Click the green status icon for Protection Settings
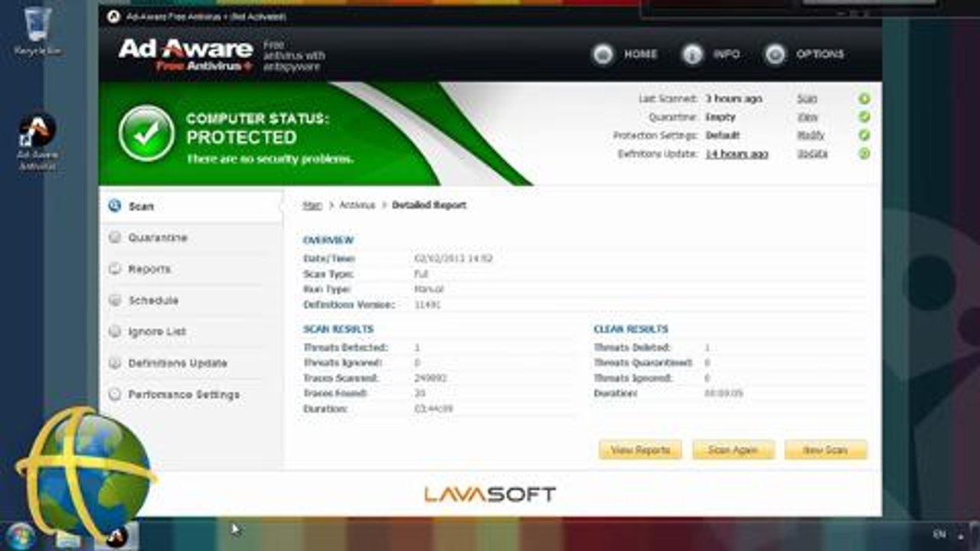This screenshot has height=551, width=980. [x=864, y=135]
